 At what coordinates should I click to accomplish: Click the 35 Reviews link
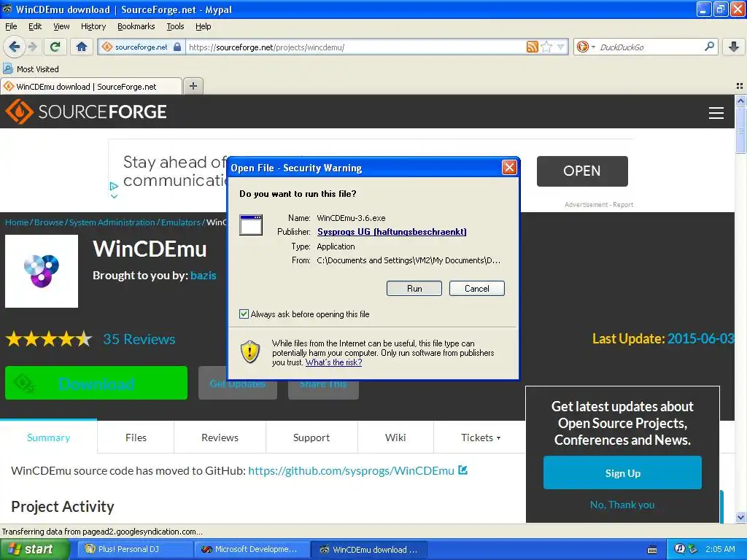pos(139,339)
